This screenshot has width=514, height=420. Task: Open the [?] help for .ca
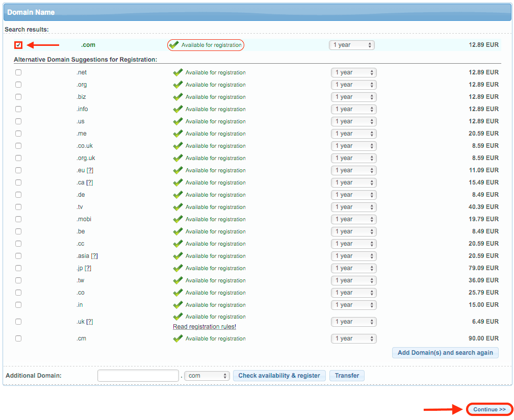coord(90,182)
